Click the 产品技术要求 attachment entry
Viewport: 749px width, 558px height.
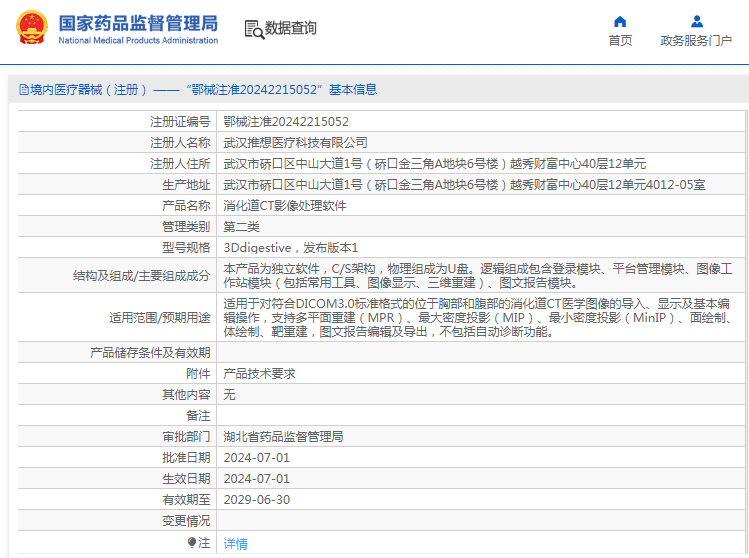tap(259, 374)
